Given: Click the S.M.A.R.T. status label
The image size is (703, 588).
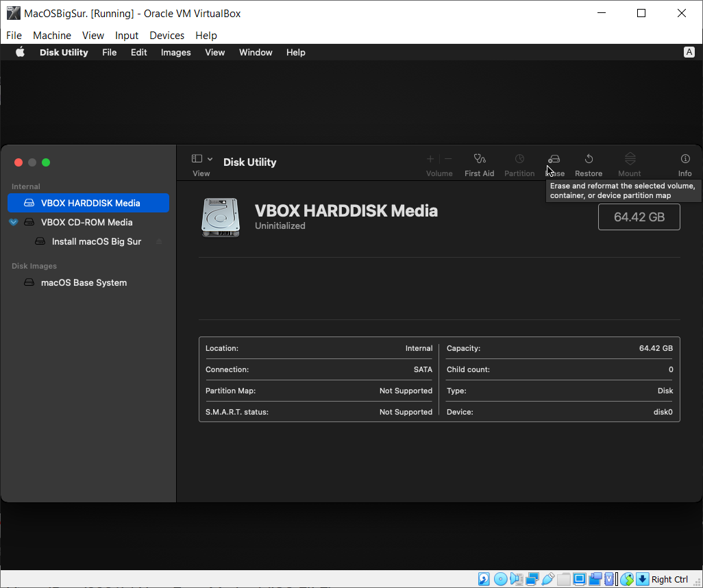Looking at the screenshot, I should point(236,412).
